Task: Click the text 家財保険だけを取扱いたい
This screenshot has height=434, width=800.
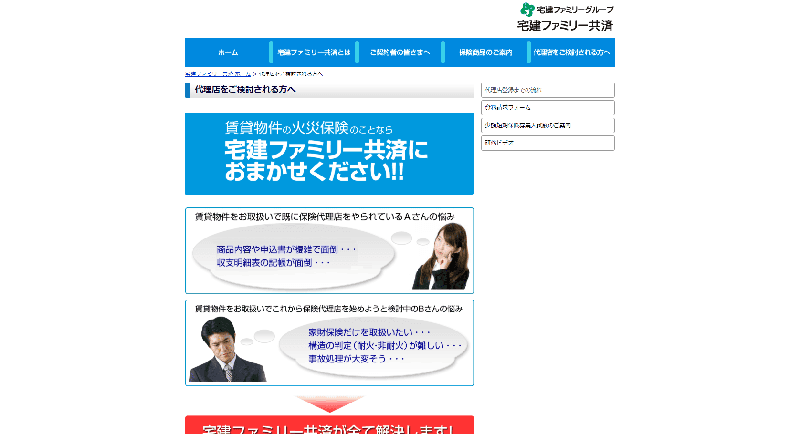Action: click(x=369, y=333)
